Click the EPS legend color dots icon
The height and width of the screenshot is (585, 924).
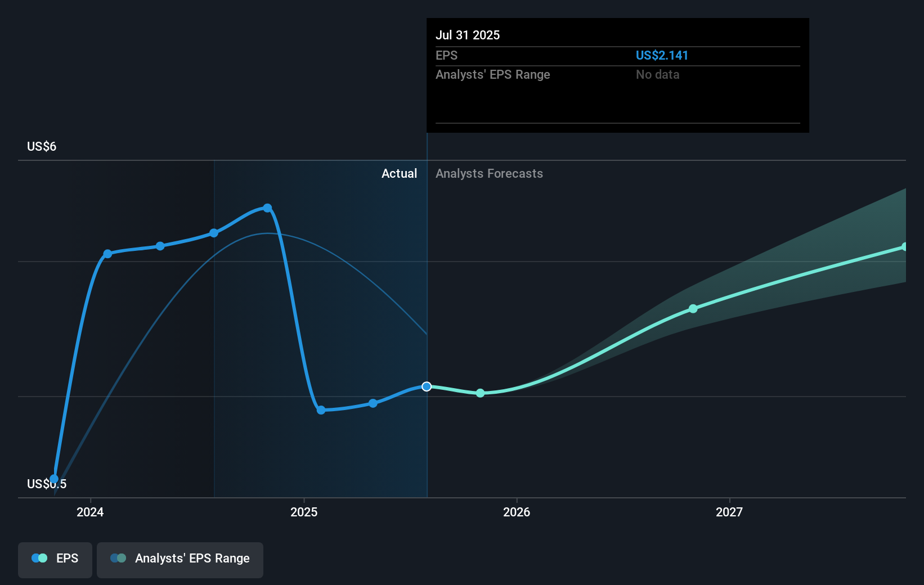[x=39, y=559]
